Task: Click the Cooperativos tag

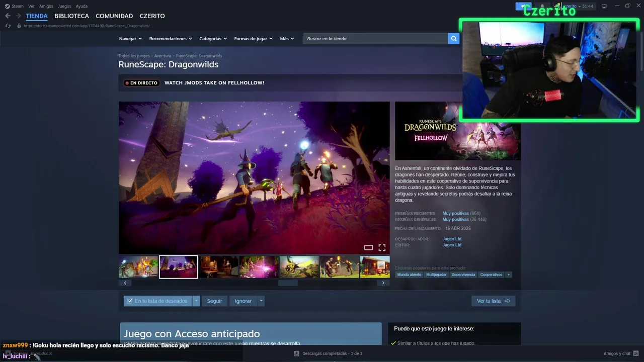Action: [x=491, y=275]
